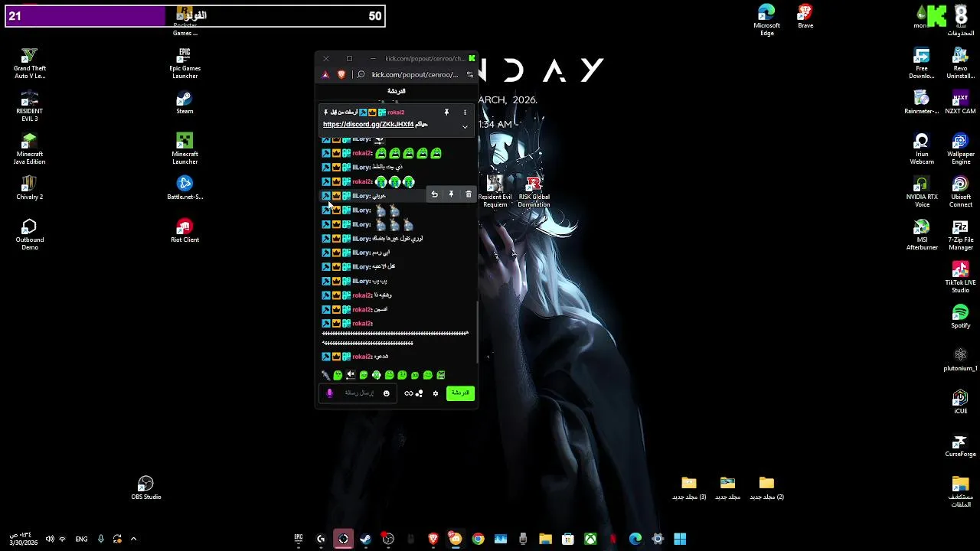Viewport: 980px width, 551px height.
Task: Open the Brave shields icon in chat popout
Action: coord(341,74)
